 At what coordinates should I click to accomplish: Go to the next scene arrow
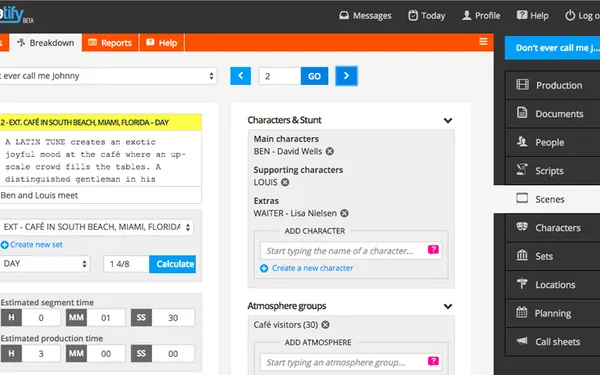tap(346, 76)
